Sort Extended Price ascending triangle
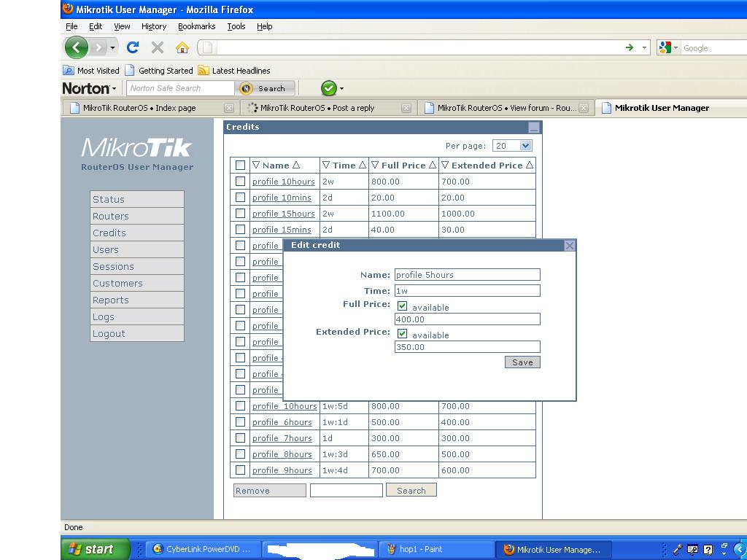 530,166
